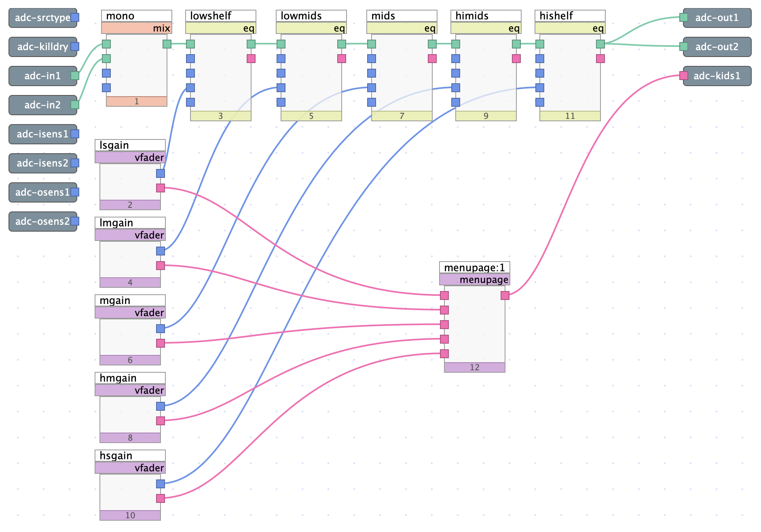
Task: Click the hishelf pink output port
Action: coord(600,59)
